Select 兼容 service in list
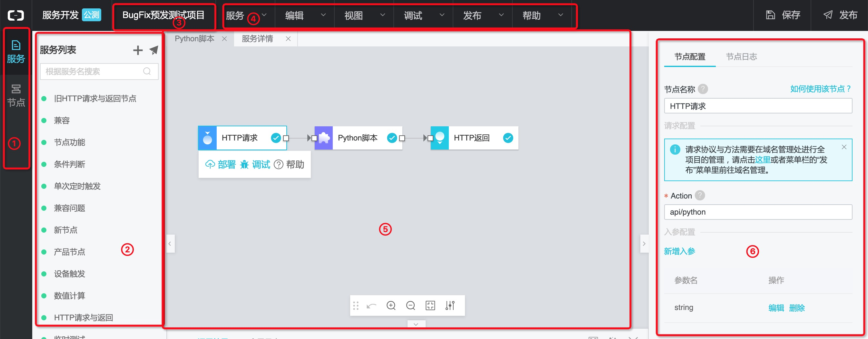This screenshot has height=339, width=868. click(62, 121)
